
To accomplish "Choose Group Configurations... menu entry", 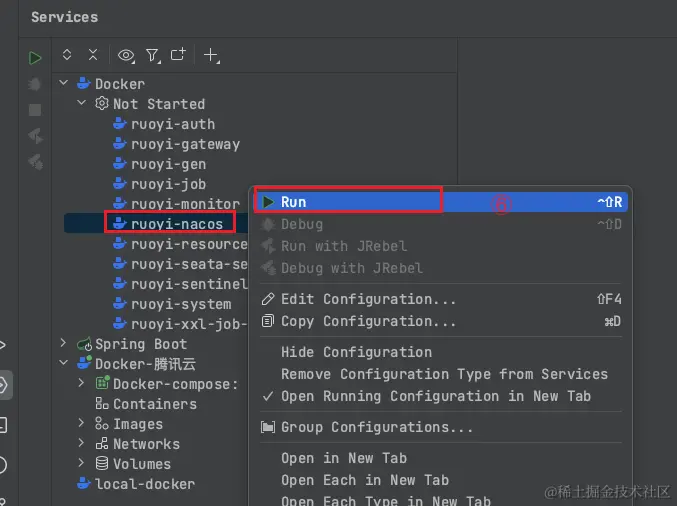I will (x=440, y=427).
